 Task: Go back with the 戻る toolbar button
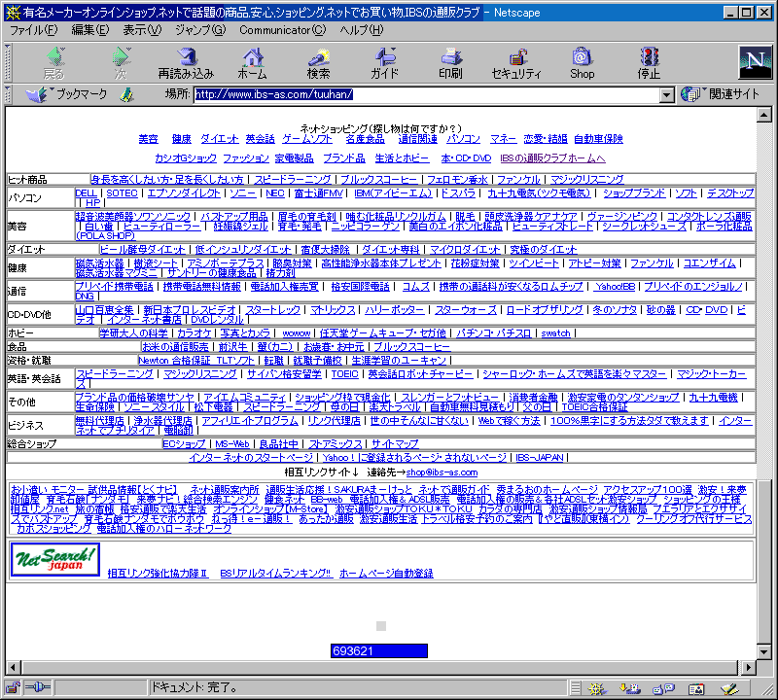click(54, 63)
